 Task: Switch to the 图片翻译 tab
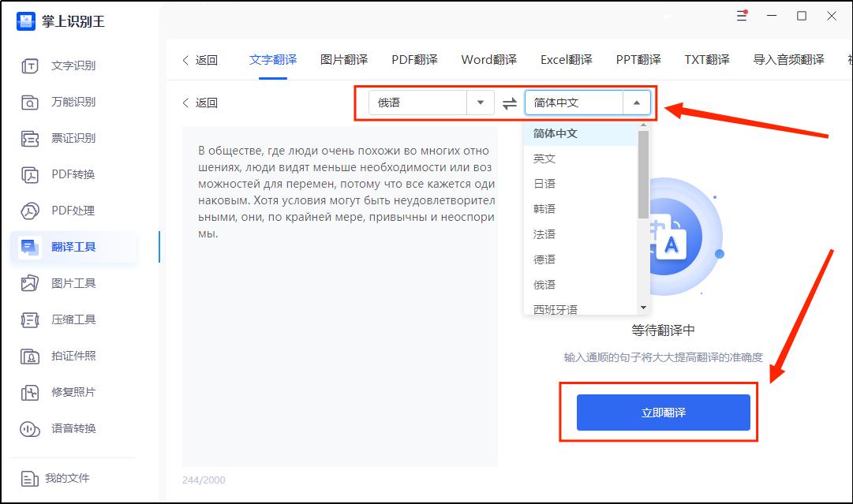coord(343,59)
